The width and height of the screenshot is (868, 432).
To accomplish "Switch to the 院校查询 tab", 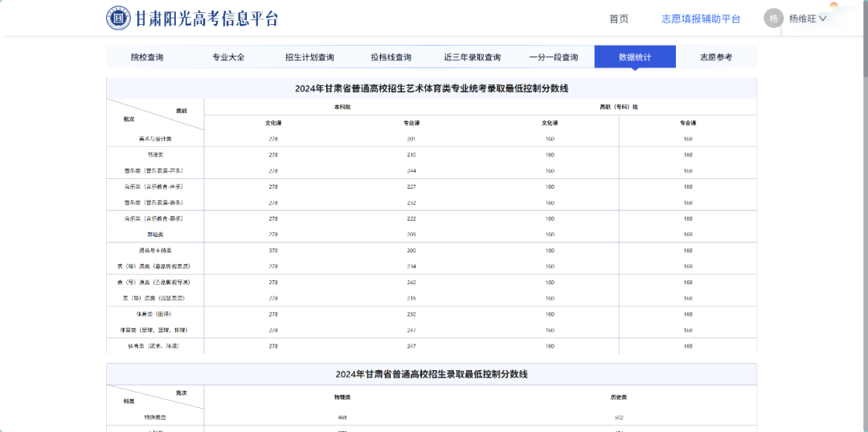I will [147, 57].
